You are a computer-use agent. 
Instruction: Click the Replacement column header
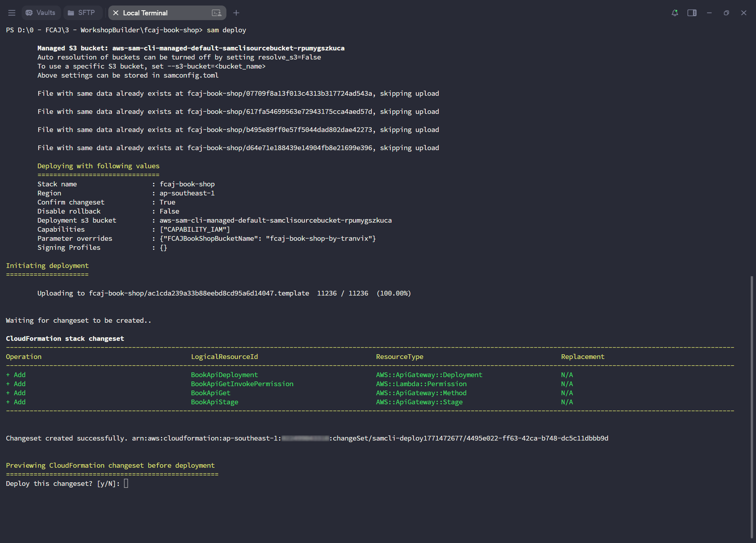(x=583, y=357)
